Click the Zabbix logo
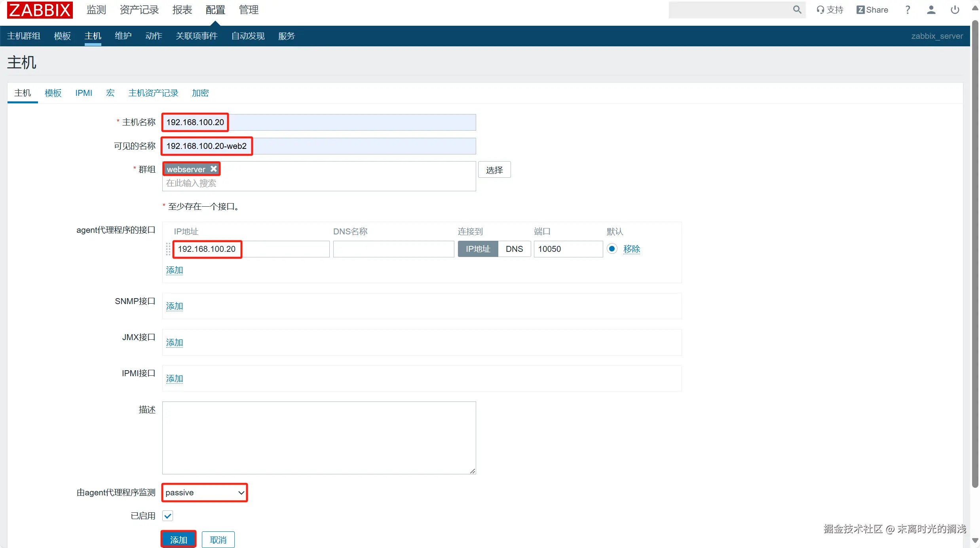The image size is (980, 548). (x=40, y=10)
